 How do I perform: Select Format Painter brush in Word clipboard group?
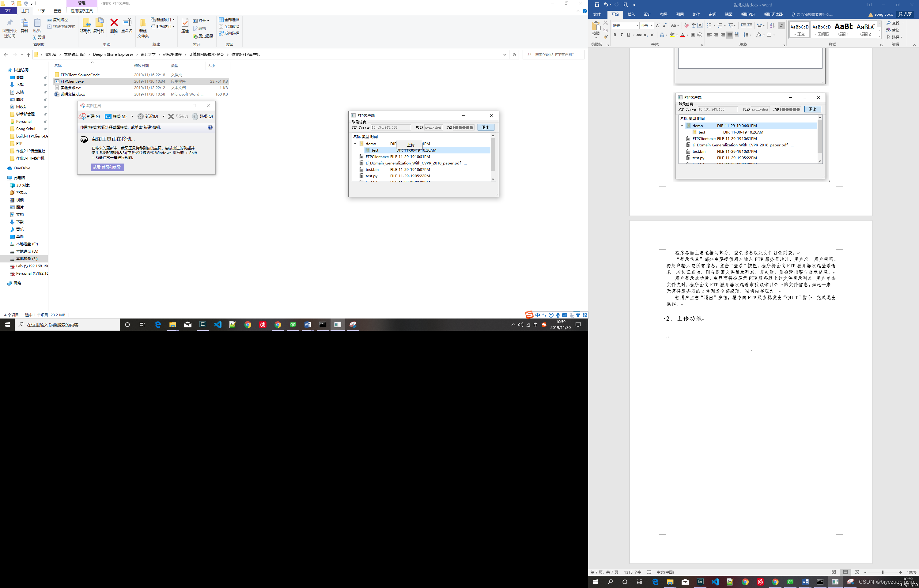coord(606,37)
